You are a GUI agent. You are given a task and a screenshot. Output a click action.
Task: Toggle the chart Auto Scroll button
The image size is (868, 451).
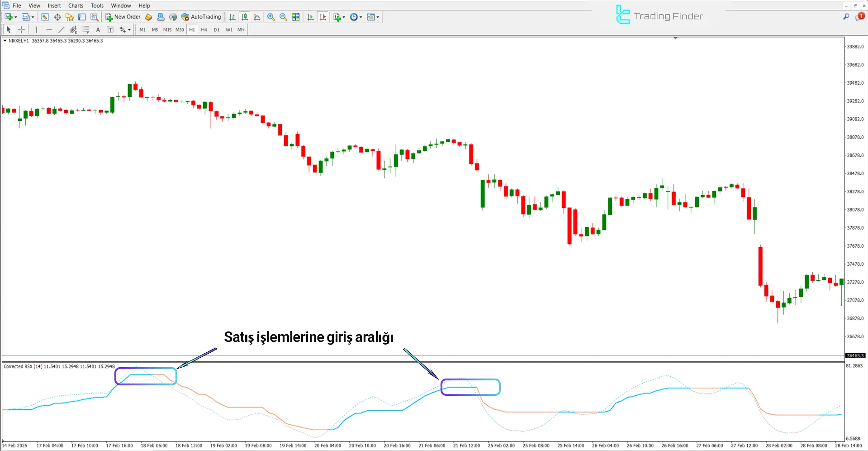coord(310,17)
